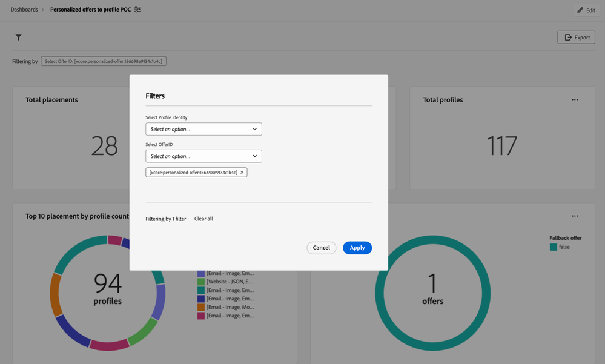Click the green Website - JSON legend swatch

pos(200,282)
